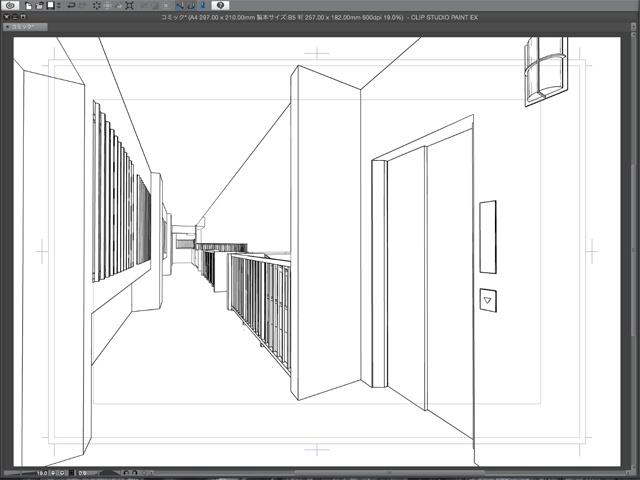Click the horizontal scrollbar at the bottom
This screenshot has width=640, height=480.
[389, 473]
